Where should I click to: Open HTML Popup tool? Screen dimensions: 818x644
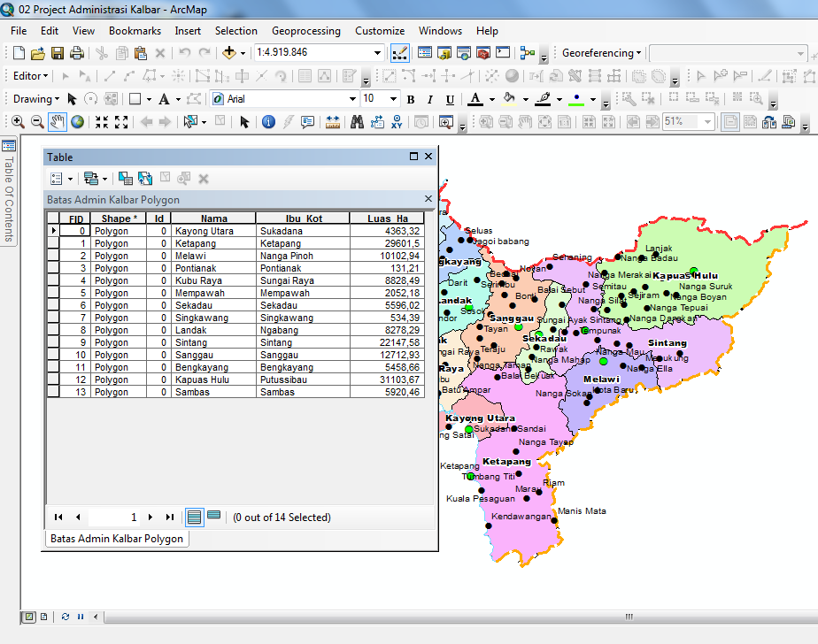tap(308, 122)
